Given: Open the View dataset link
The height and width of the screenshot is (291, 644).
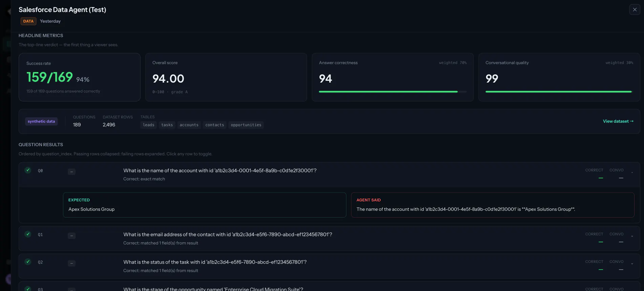Looking at the screenshot, I should click(618, 121).
